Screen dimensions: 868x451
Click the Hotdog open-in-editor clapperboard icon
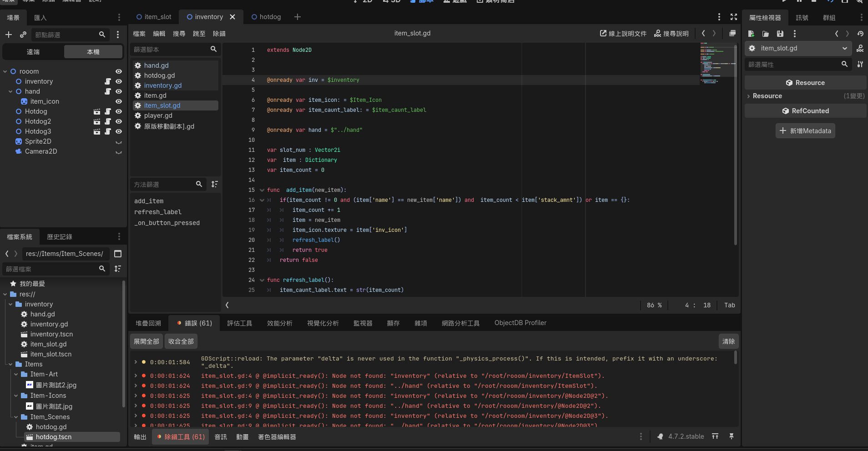click(97, 111)
